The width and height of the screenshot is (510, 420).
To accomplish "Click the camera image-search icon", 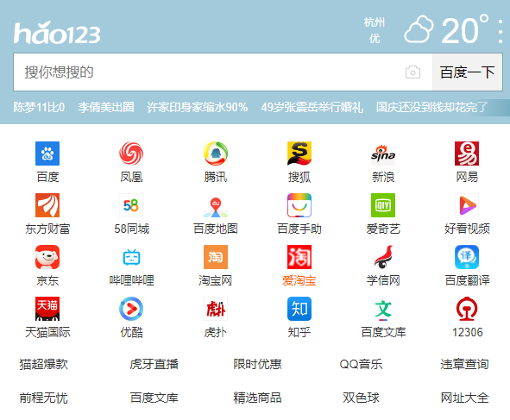I will pos(412,72).
